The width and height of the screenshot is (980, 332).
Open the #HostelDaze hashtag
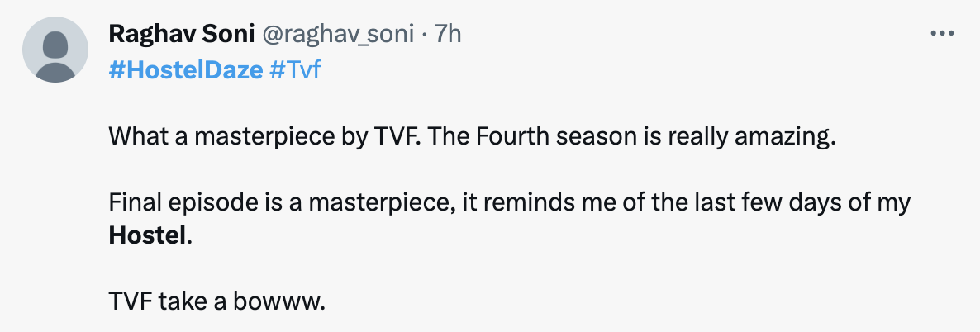[186, 70]
